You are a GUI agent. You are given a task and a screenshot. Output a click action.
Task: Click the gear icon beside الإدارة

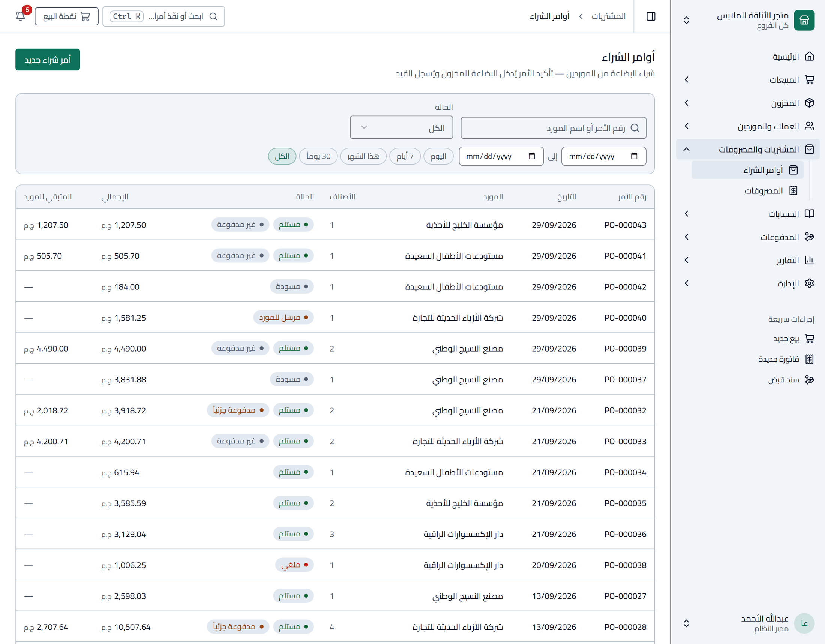coord(809,283)
